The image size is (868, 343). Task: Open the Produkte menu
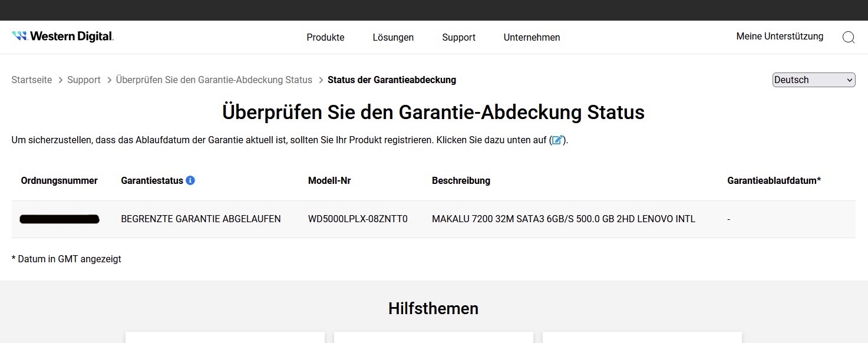325,37
